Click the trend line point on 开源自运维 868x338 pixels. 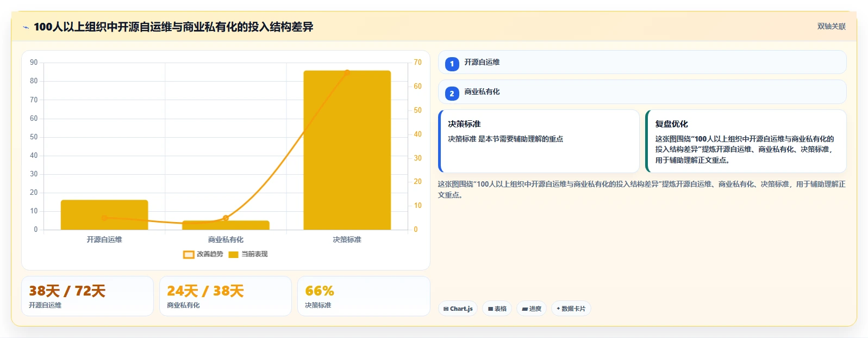104,218
